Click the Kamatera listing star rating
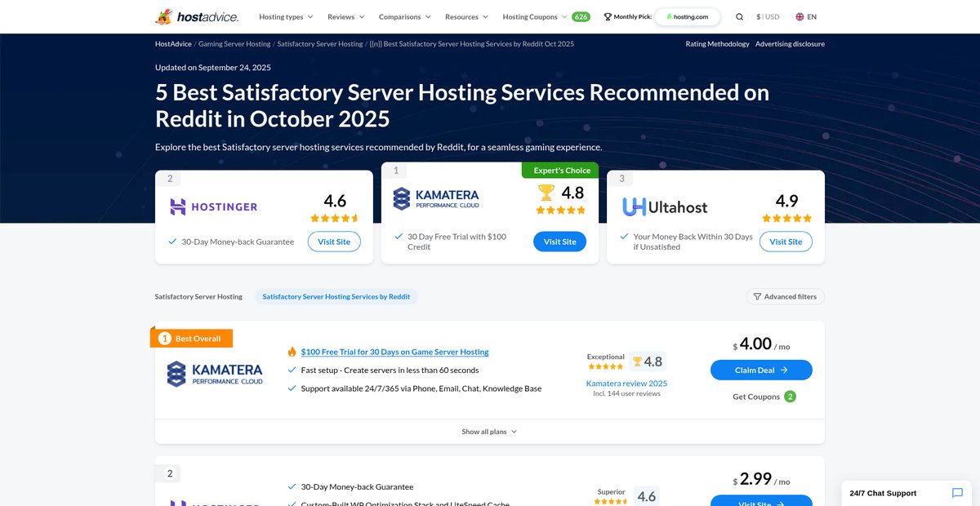 click(606, 366)
